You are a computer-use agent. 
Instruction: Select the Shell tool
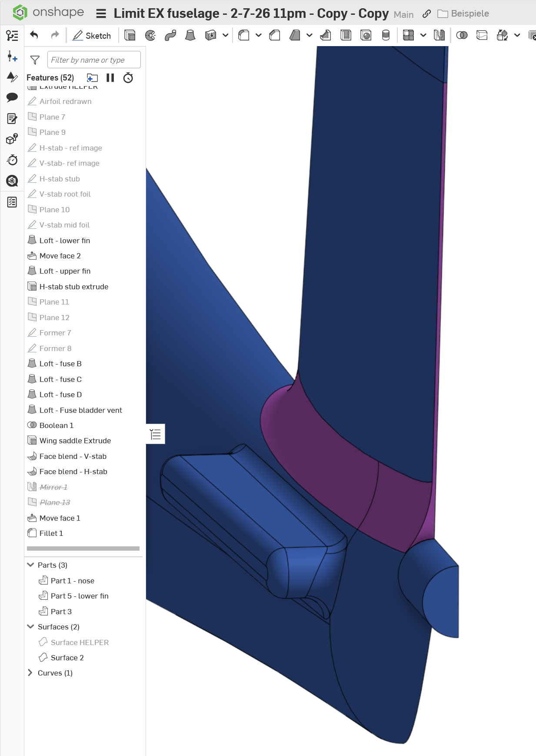point(346,35)
